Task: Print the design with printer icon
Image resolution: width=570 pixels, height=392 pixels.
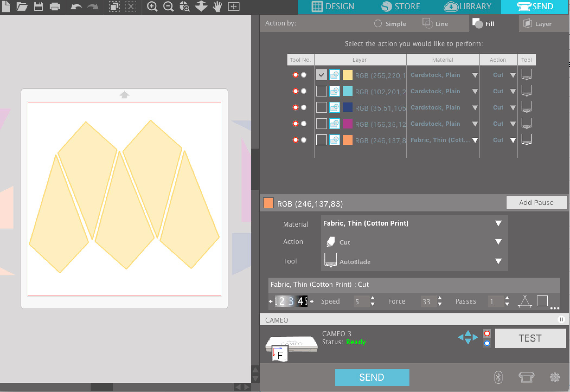Action: click(x=55, y=6)
